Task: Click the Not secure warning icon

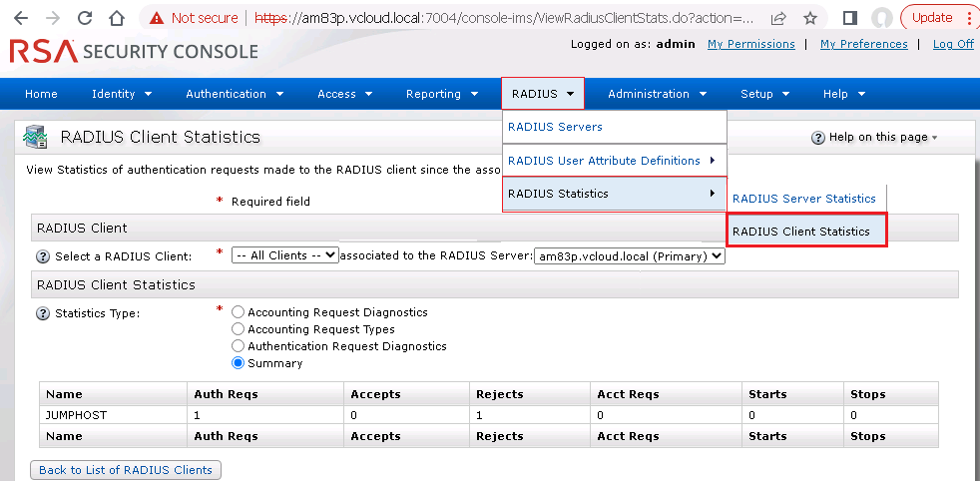Action: tap(155, 18)
